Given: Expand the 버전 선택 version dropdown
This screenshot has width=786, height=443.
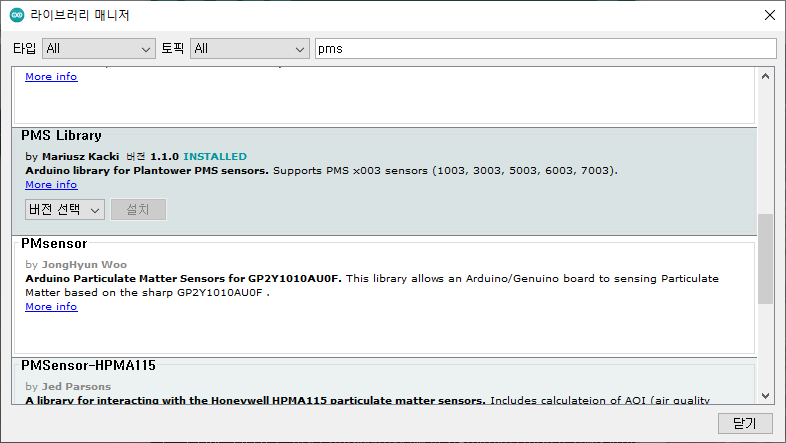Looking at the screenshot, I should pos(65,209).
